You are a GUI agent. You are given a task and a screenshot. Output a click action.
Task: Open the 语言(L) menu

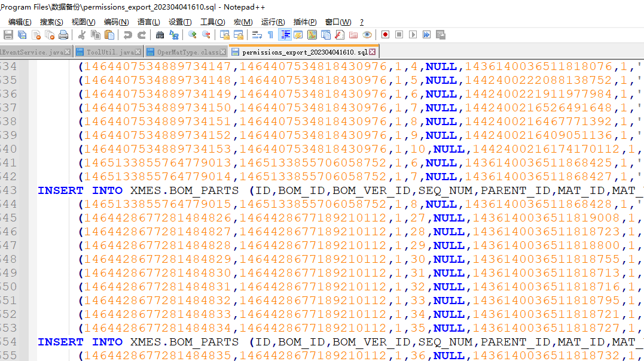(x=148, y=22)
